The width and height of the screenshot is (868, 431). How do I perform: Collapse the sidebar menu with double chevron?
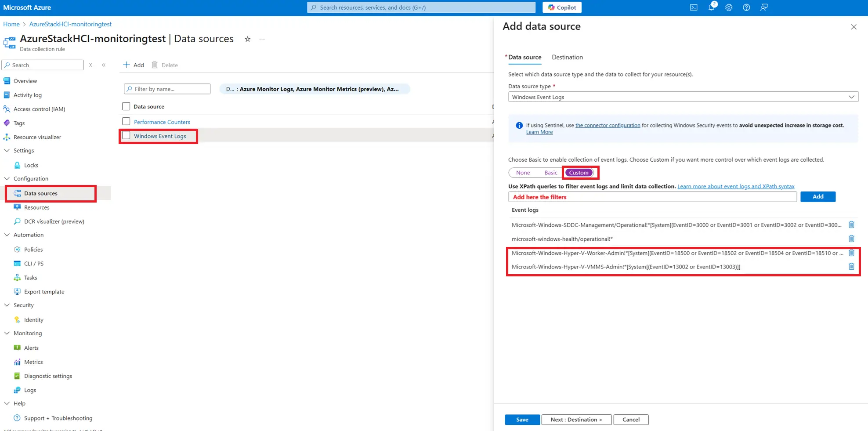(104, 65)
